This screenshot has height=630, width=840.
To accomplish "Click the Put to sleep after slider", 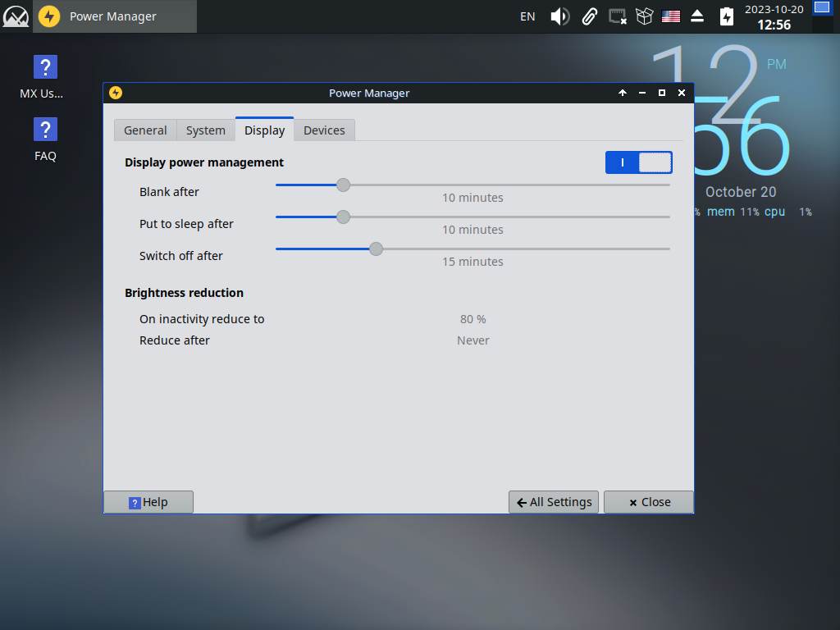I will [472, 217].
